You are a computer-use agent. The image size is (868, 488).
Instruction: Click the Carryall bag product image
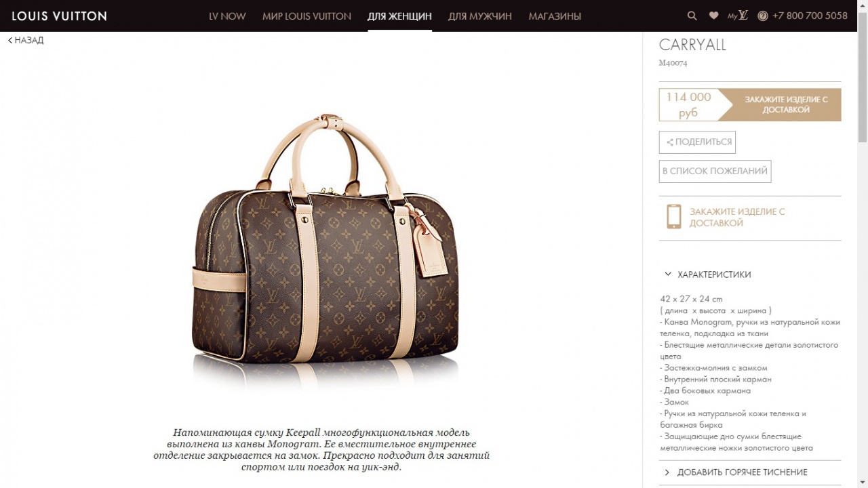pyautogui.click(x=324, y=251)
